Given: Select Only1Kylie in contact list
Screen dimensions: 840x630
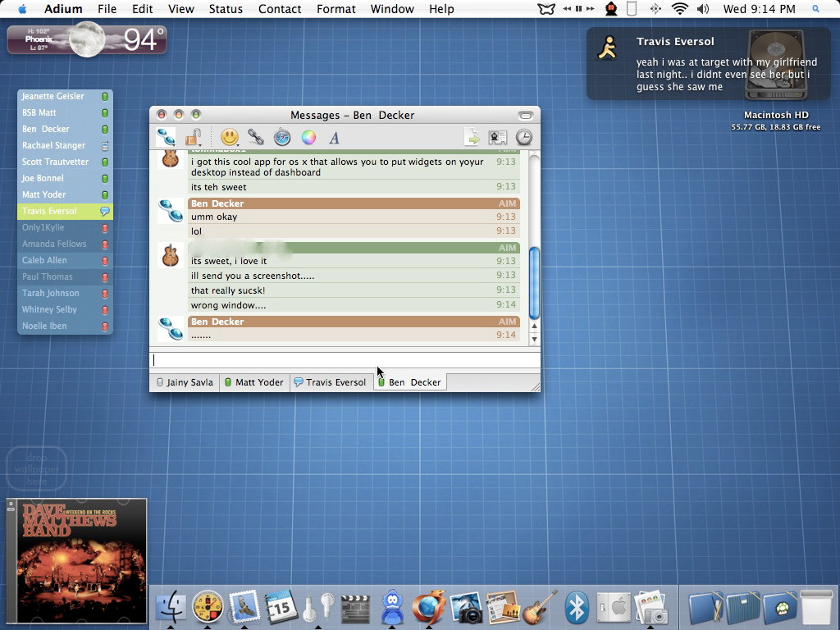Looking at the screenshot, I should [65, 228].
